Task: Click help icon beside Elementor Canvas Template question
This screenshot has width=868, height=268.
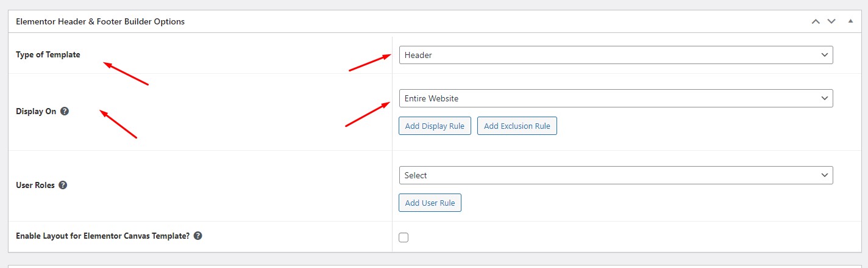Action: (197, 236)
